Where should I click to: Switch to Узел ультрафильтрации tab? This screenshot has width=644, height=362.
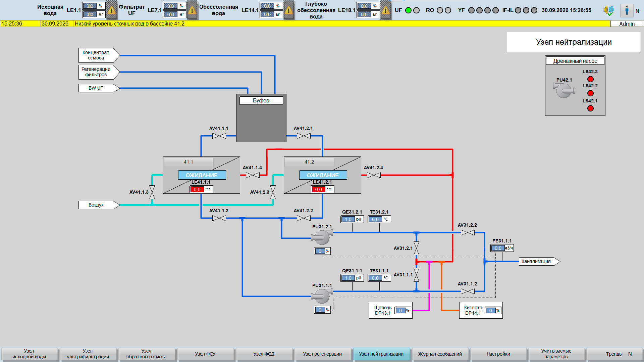(x=88, y=354)
